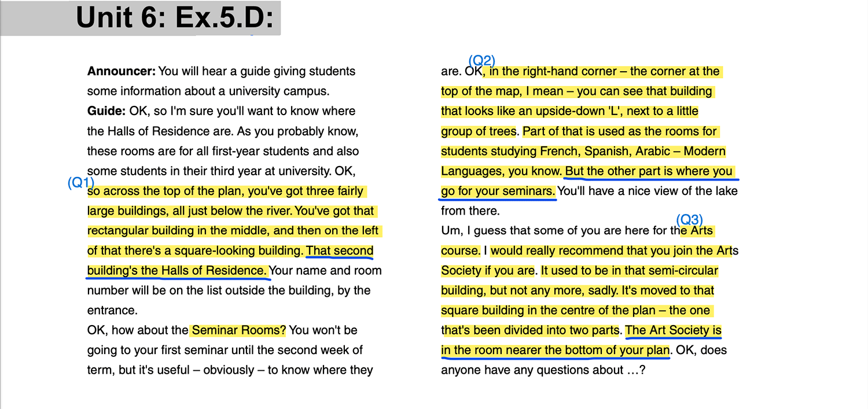868x409 pixels.
Task: Click the short line "from there."
Action: (470, 211)
